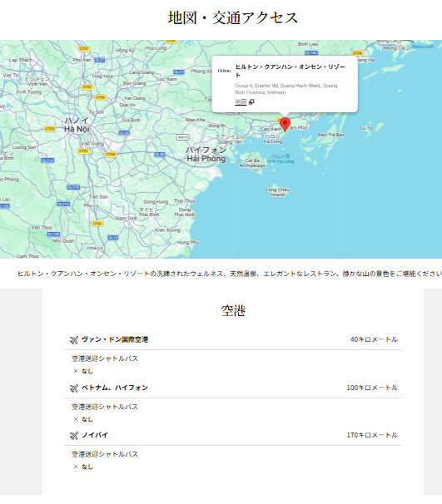The height and width of the screenshot is (504, 442).
Task: Select the ヴァン・ドン国際空港 airport row title
Action: coord(115,339)
